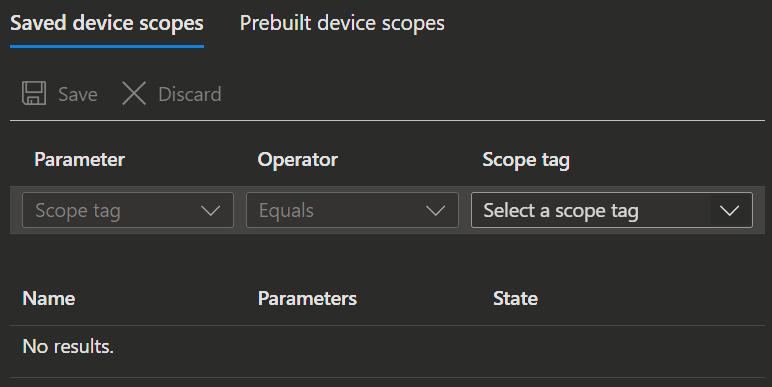Open the Prebuilt device scopes tab
The height and width of the screenshot is (387, 772).
point(342,23)
